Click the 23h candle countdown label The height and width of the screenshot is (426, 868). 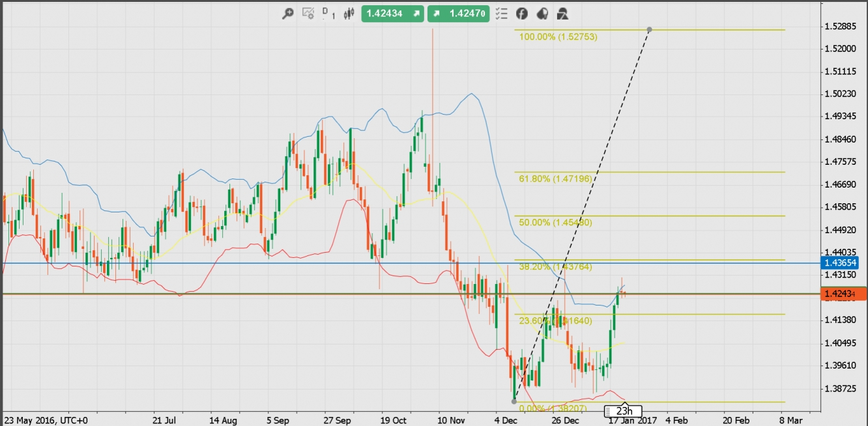tap(624, 411)
